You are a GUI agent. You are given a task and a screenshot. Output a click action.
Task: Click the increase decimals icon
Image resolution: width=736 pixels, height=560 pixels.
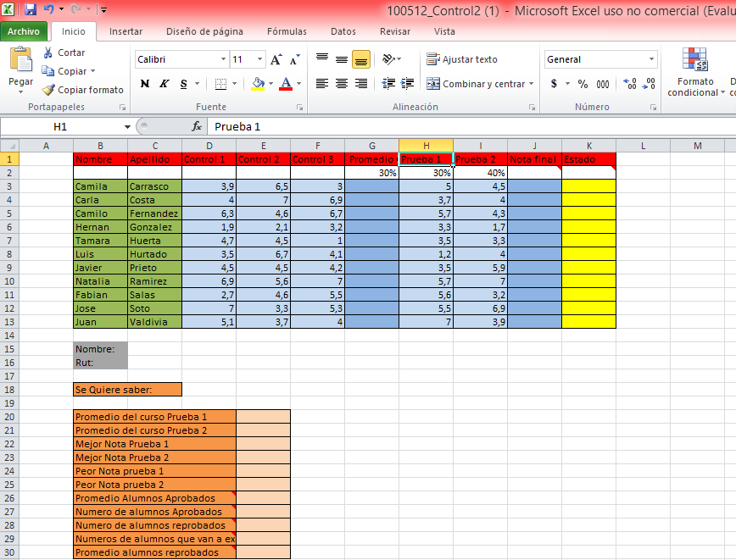point(630,84)
